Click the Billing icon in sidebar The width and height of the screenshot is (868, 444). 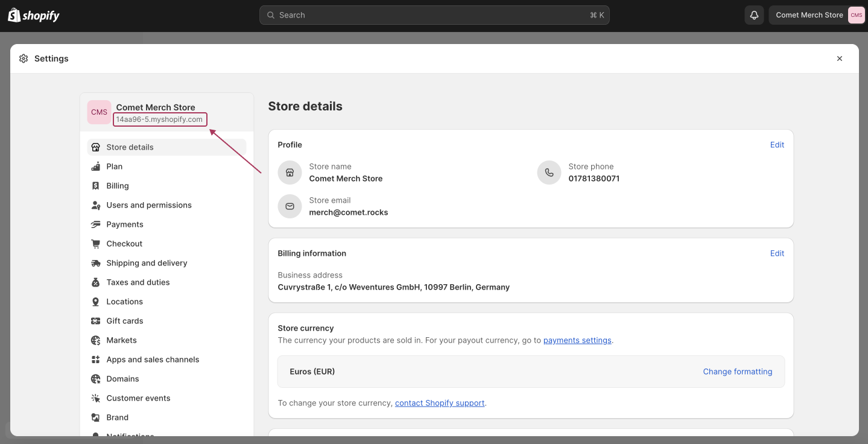95,186
